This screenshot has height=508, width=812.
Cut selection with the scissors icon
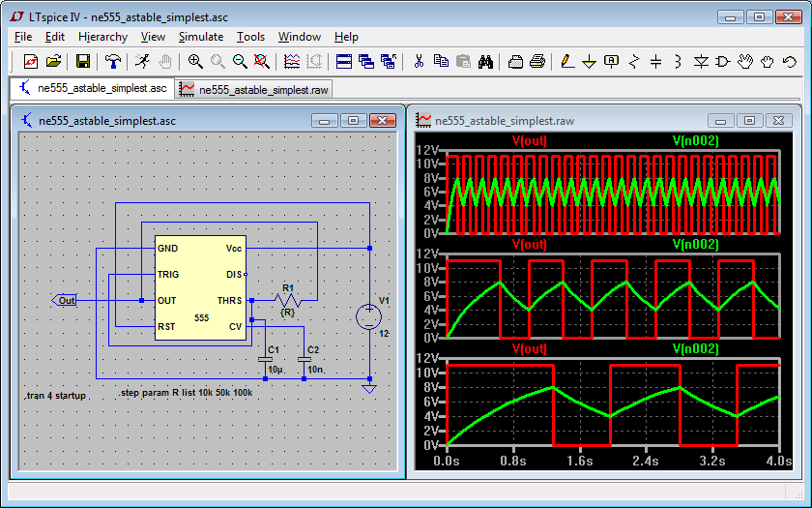click(419, 62)
